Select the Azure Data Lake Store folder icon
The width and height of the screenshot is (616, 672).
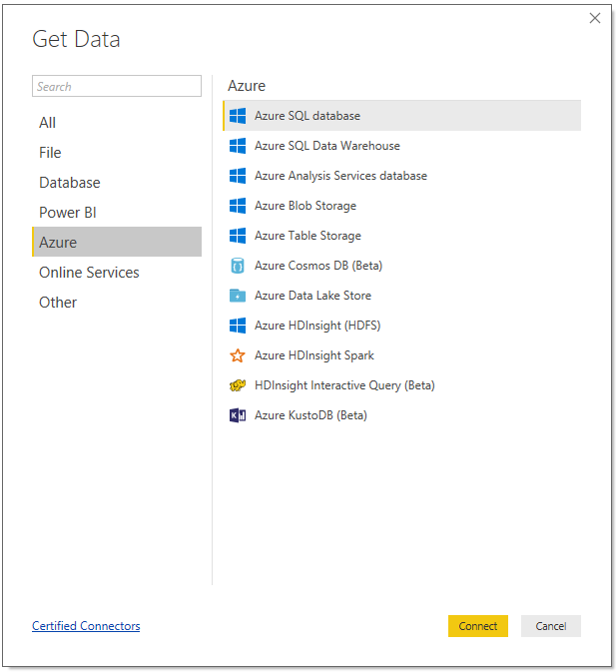238,296
